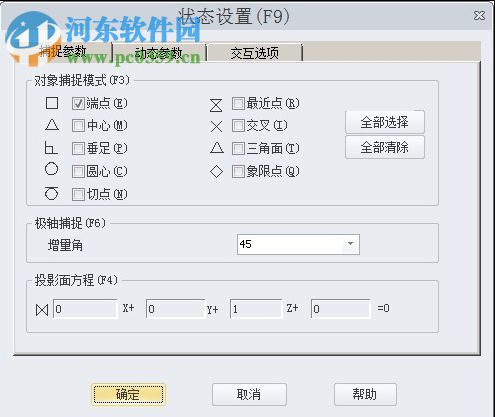The width and height of the screenshot is (495, 417).
Task: Click the 取消 button
Action: point(249,394)
